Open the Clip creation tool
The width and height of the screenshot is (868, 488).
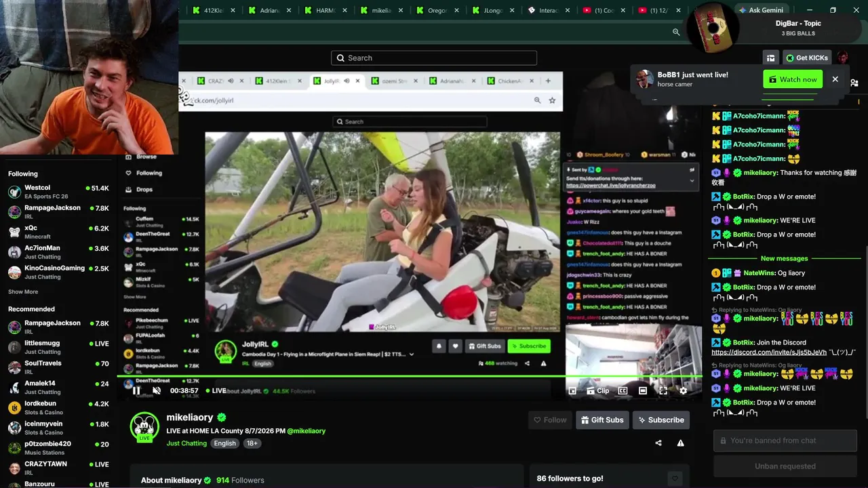597,390
